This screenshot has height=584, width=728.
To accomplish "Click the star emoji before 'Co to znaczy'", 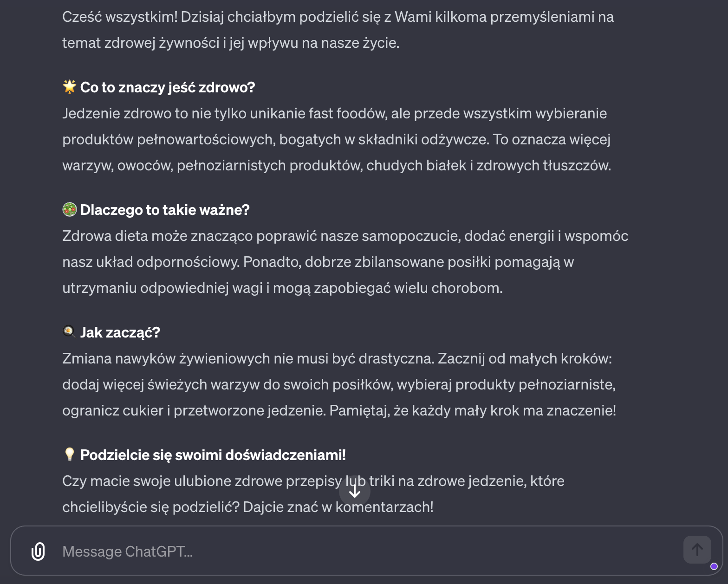I will pyautogui.click(x=70, y=87).
